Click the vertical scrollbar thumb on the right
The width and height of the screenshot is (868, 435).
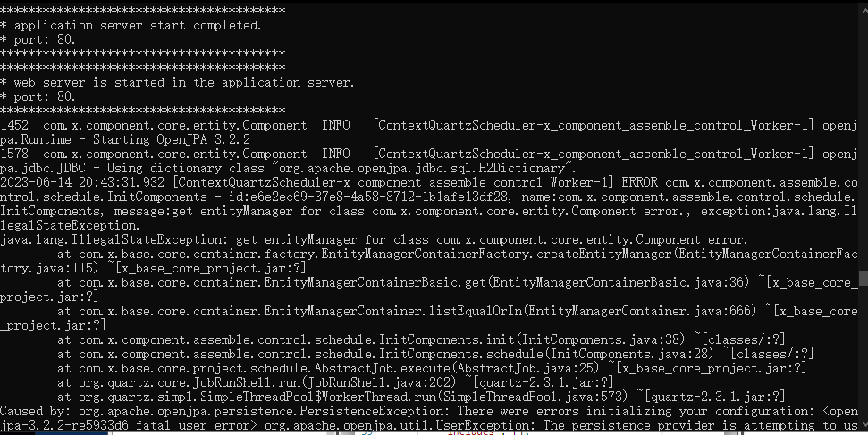(862, 280)
